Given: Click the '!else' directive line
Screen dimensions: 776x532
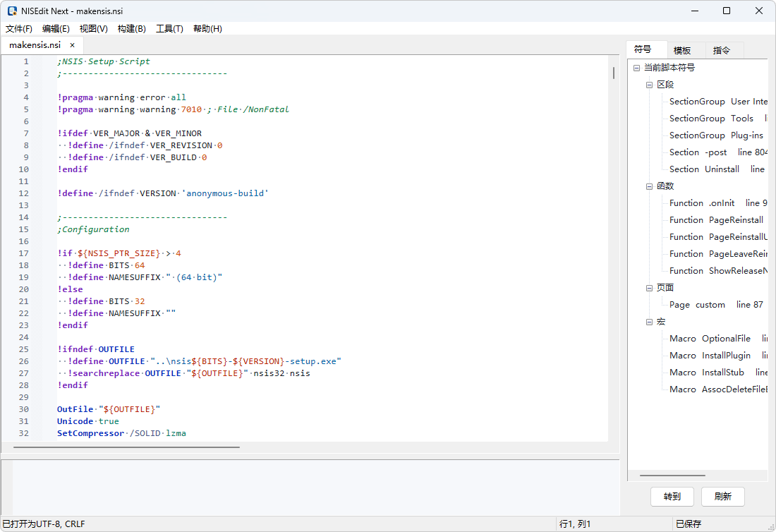Looking at the screenshot, I should (x=70, y=289).
